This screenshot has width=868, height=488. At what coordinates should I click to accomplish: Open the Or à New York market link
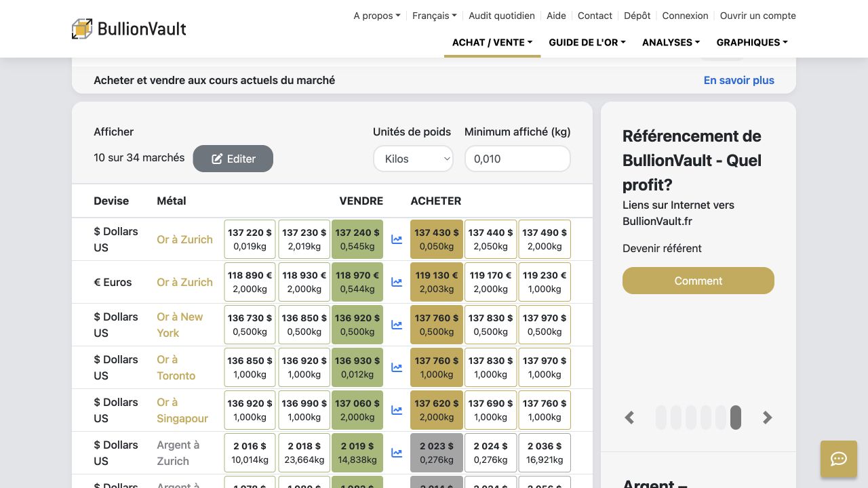coord(180,325)
